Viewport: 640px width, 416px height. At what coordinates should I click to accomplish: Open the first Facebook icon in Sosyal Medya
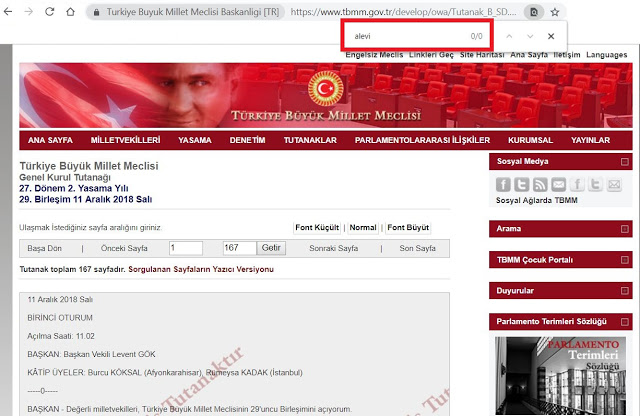click(503, 185)
